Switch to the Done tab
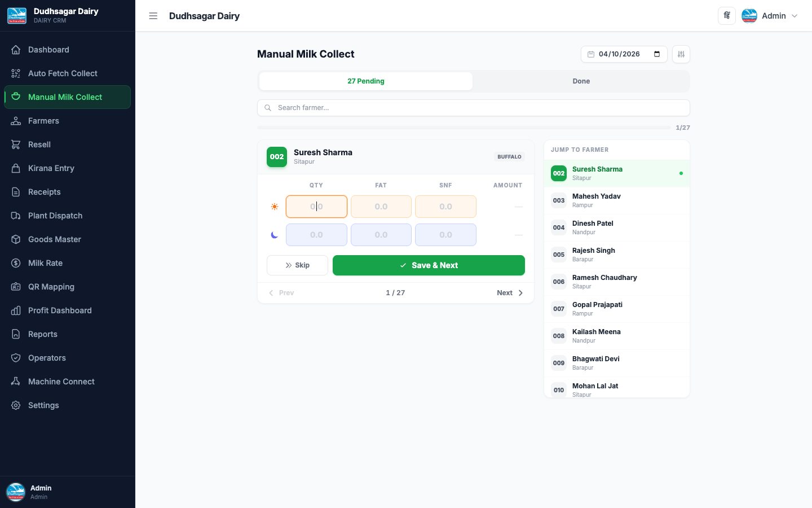The height and width of the screenshot is (508, 812). (x=581, y=81)
